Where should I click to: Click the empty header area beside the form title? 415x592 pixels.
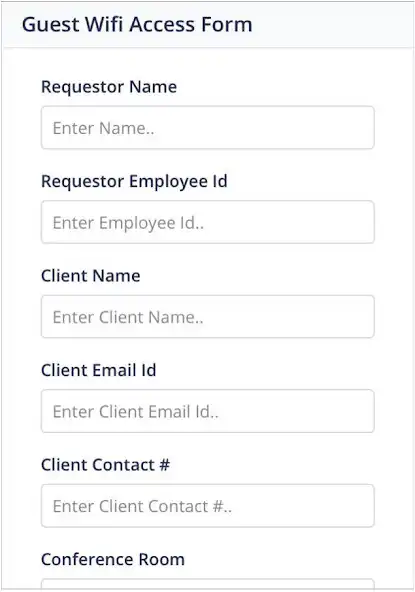332,25
